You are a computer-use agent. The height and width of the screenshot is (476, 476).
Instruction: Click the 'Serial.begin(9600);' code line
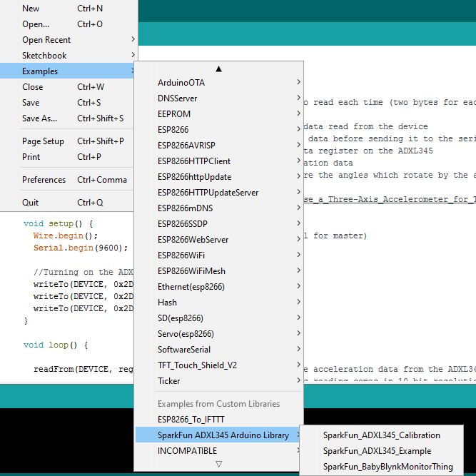[81, 248]
